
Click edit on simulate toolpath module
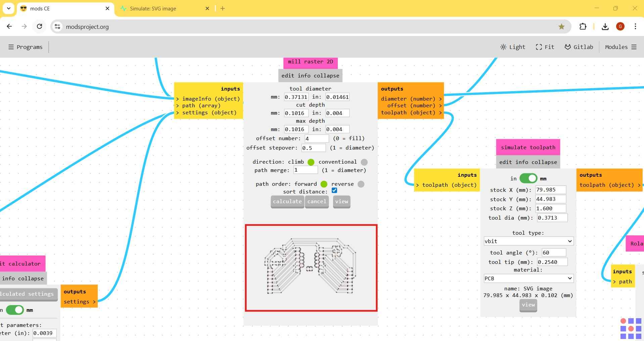pyautogui.click(x=506, y=162)
